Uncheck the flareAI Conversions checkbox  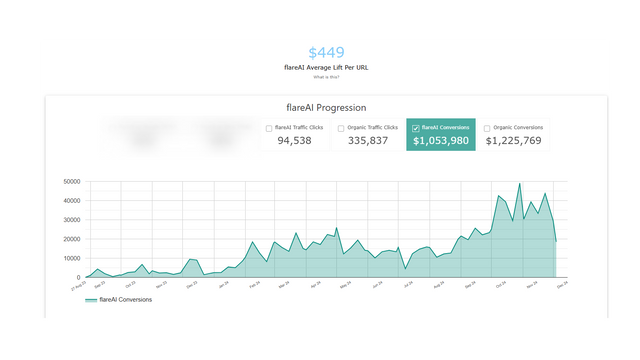(416, 129)
